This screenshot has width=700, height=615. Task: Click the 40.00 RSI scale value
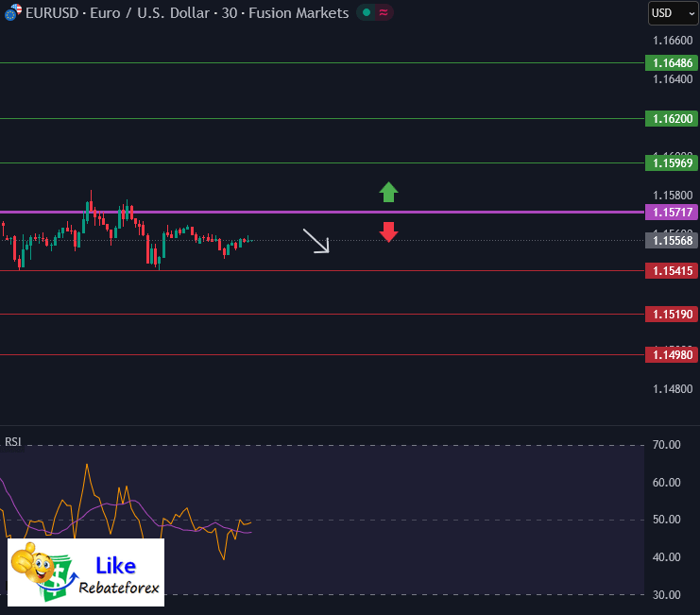point(667,557)
